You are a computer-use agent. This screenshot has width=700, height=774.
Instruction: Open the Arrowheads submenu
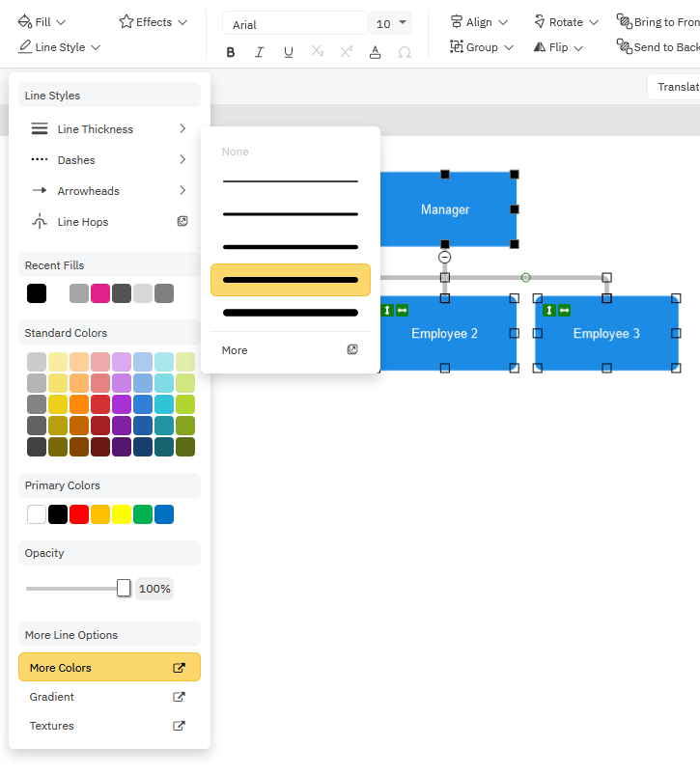[x=109, y=191]
